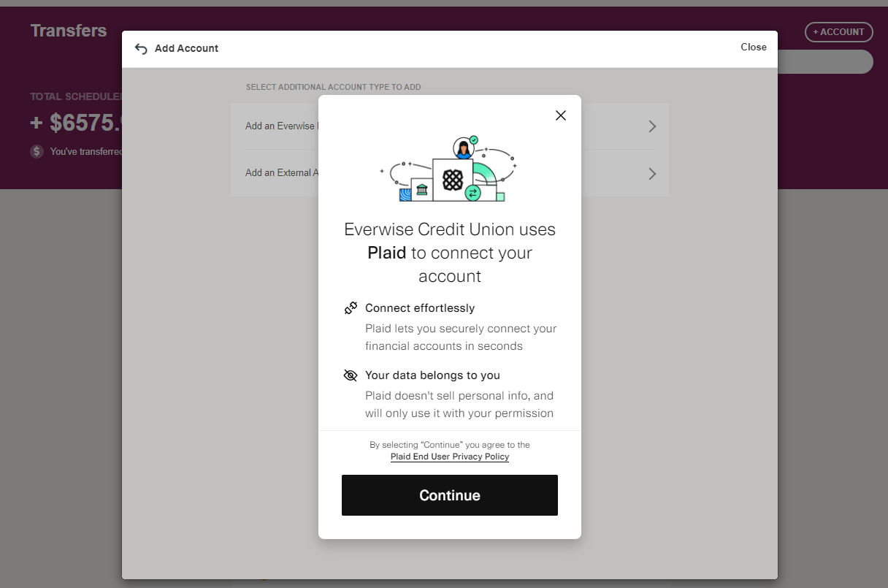Expand the Add an Everwise account chevron
Image resolution: width=888 pixels, height=588 pixels.
pyautogui.click(x=652, y=126)
